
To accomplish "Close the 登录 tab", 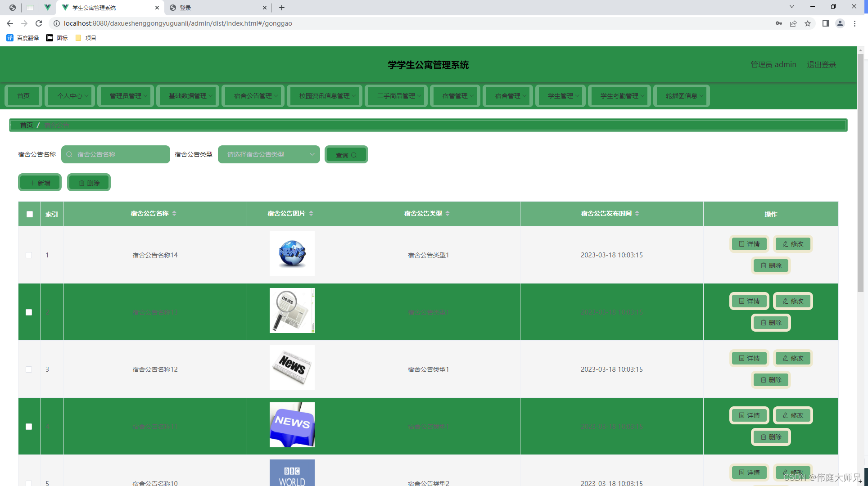I will pyautogui.click(x=265, y=8).
